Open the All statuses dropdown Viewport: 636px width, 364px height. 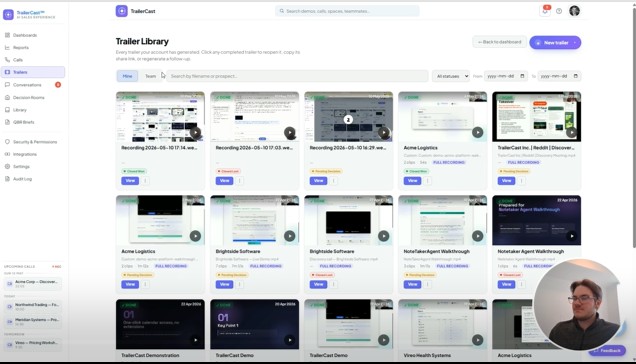pyautogui.click(x=451, y=76)
